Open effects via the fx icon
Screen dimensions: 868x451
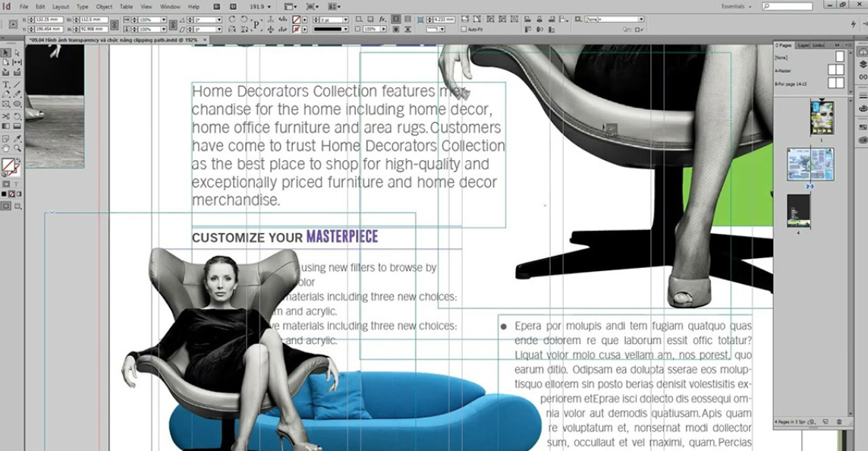point(383,20)
